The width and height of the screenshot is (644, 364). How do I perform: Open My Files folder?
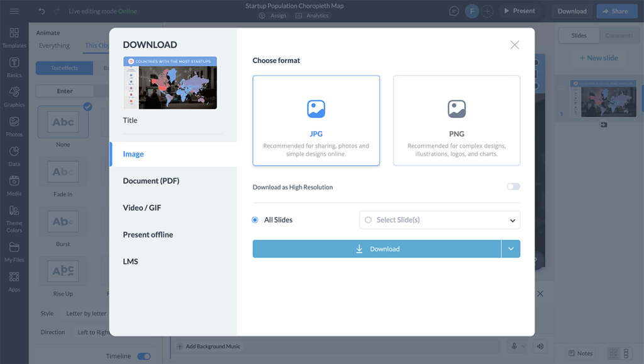[14, 251]
